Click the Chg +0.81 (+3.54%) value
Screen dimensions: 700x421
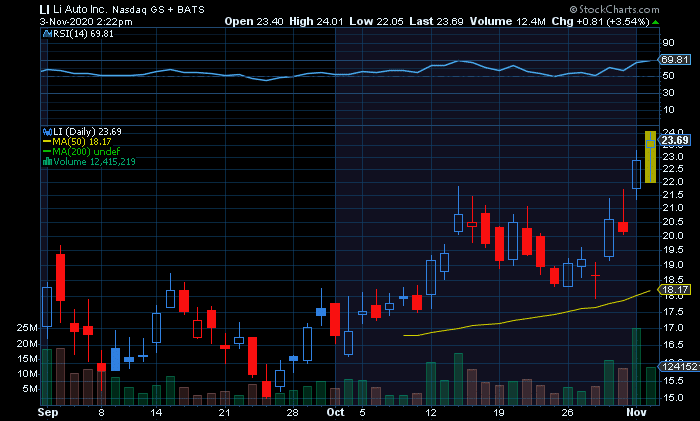[600, 21]
